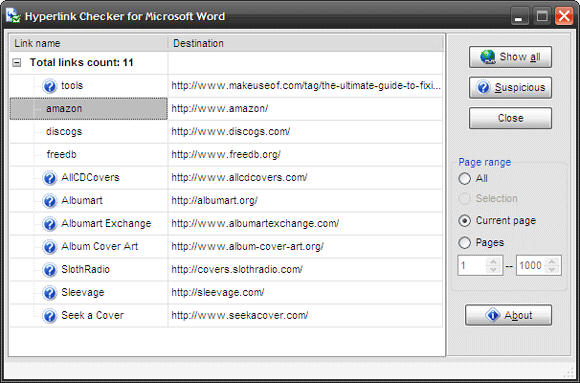Click the makeuseof.com destination URL
Image resolution: width=580 pixels, height=383 pixels.
pyautogui.click(x=306, y=86)
